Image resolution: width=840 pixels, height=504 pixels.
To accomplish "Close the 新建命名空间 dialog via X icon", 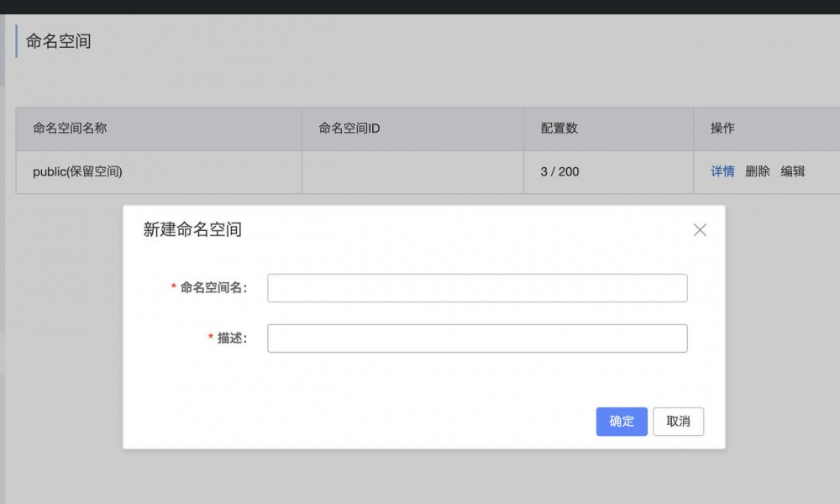I will click(700, 229).
